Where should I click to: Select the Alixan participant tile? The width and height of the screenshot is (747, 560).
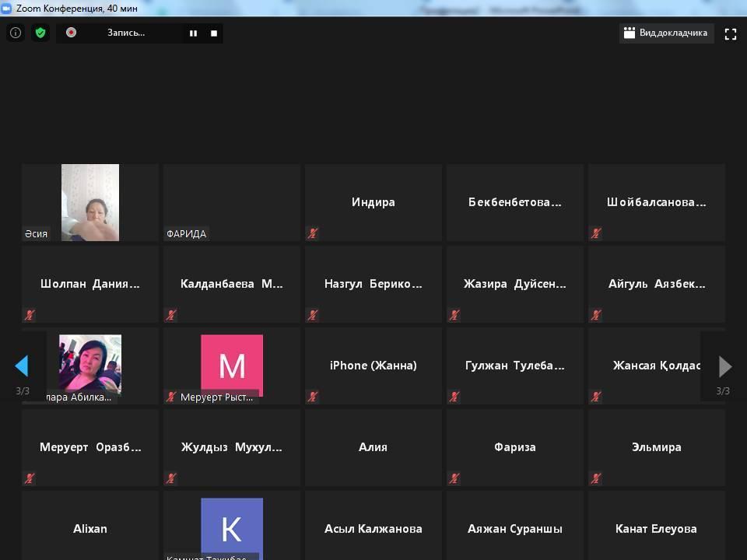click(x=90, y=528)
